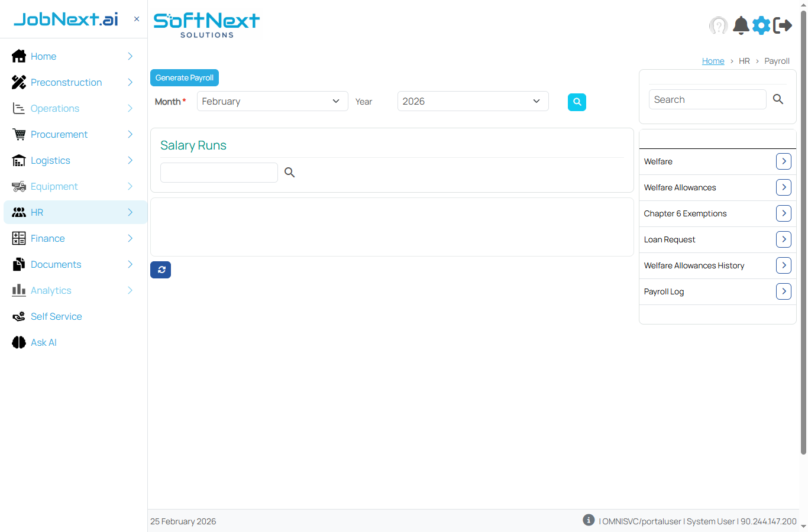This screenshot has width=808, height=532.
Task: Open the help avatar icon
Action: (718, 25)
